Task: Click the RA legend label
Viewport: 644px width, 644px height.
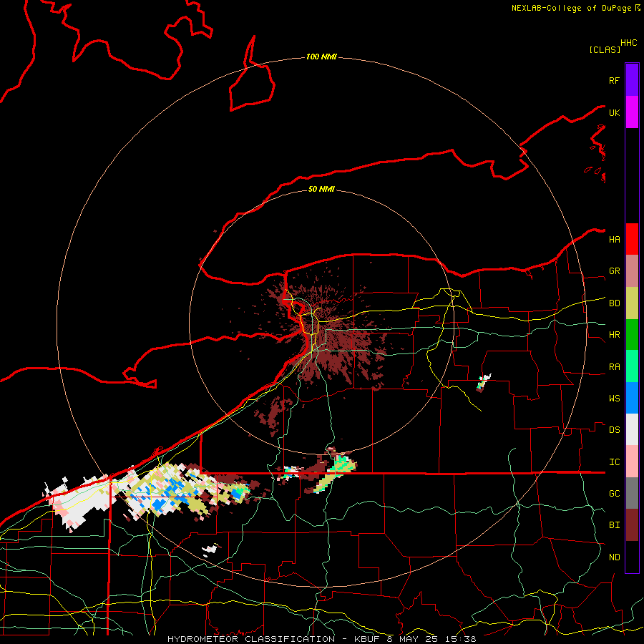Action: pyautogui.click(x=614, y=367)
